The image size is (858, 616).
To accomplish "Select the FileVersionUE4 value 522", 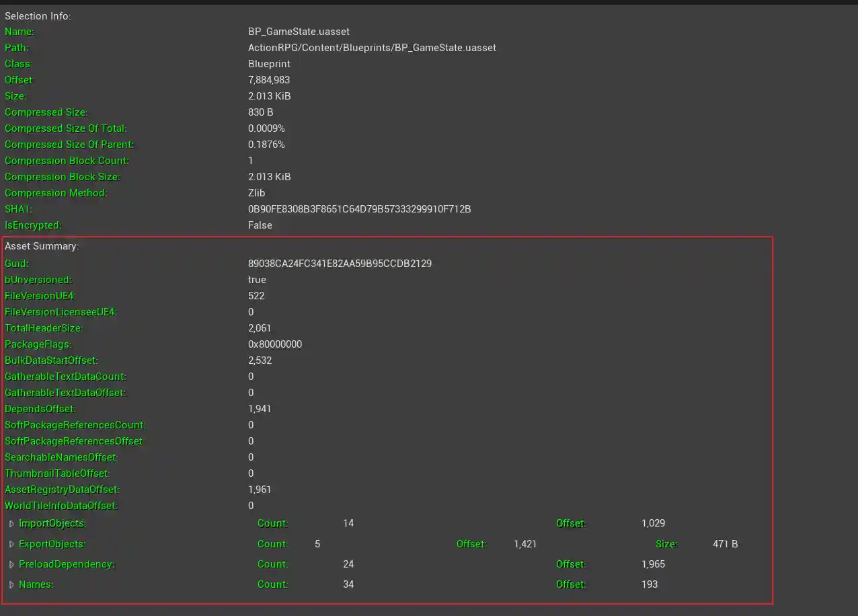I will (x=256, y=296).
